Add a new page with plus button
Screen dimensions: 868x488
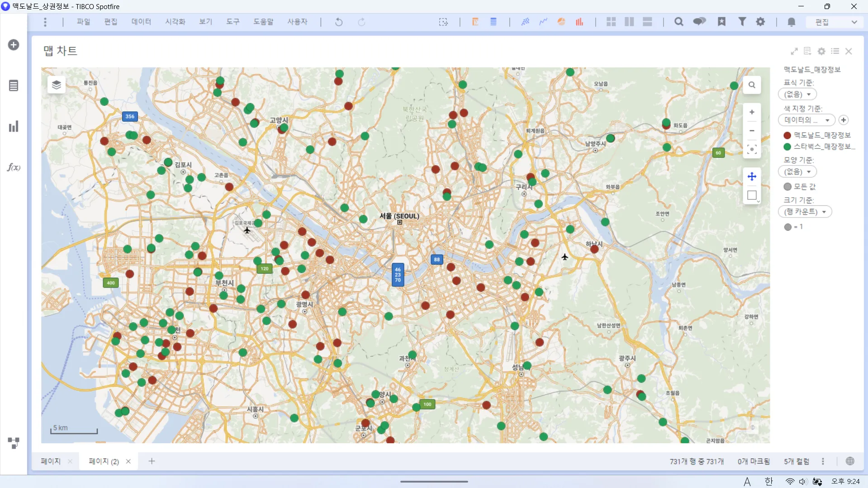coord(152,461)
